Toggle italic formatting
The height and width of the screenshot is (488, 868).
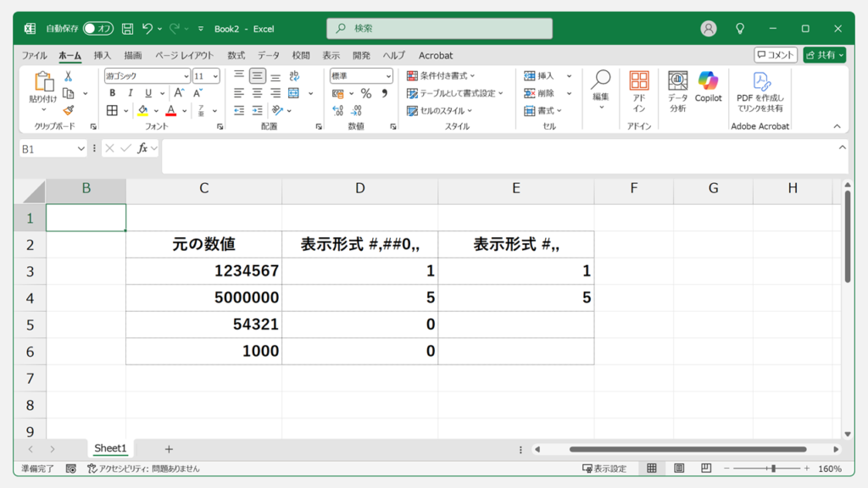[x=130, y=92]
